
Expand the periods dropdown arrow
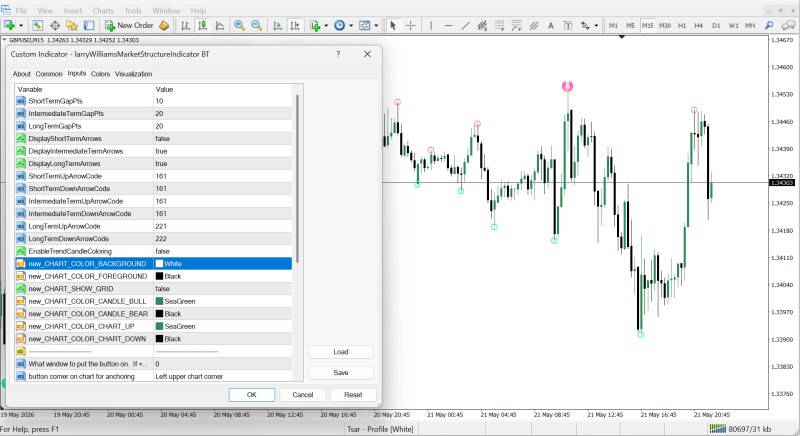click(351, 25)
